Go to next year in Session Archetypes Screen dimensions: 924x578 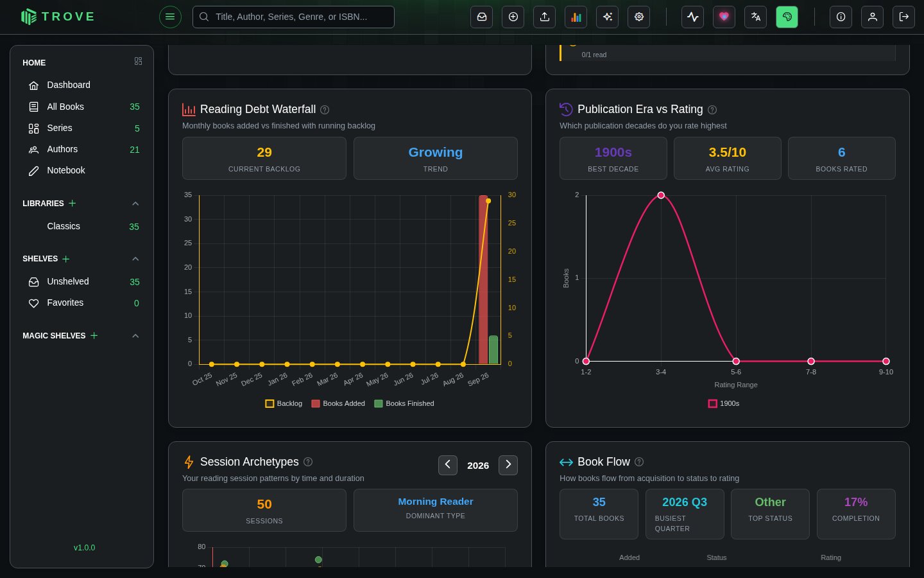click(x=508, y=465)
